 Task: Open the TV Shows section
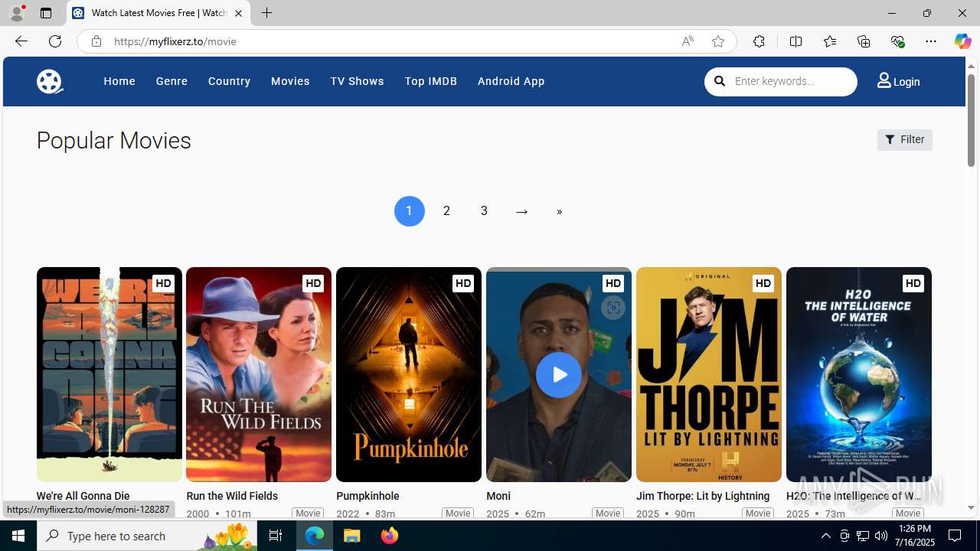tap(357, 81)
